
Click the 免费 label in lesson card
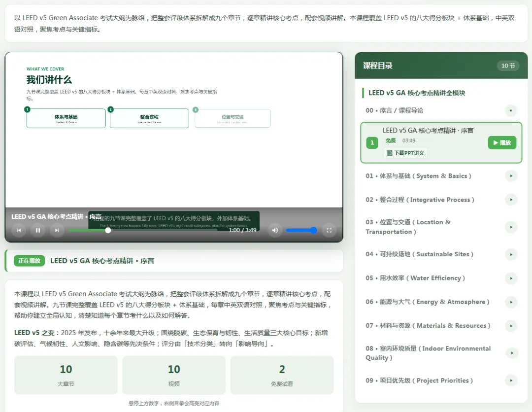click(x=391, y=140)
